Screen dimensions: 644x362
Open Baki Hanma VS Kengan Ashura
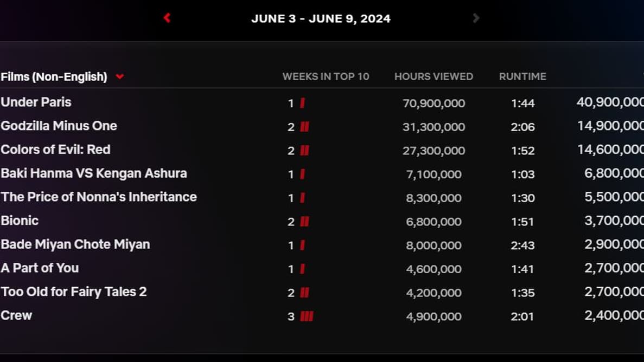point(94,173)
